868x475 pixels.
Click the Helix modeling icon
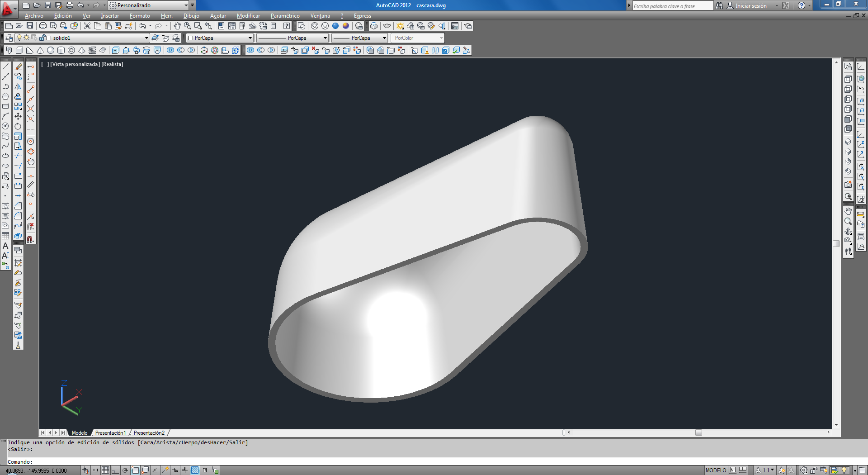click(92, 50)
